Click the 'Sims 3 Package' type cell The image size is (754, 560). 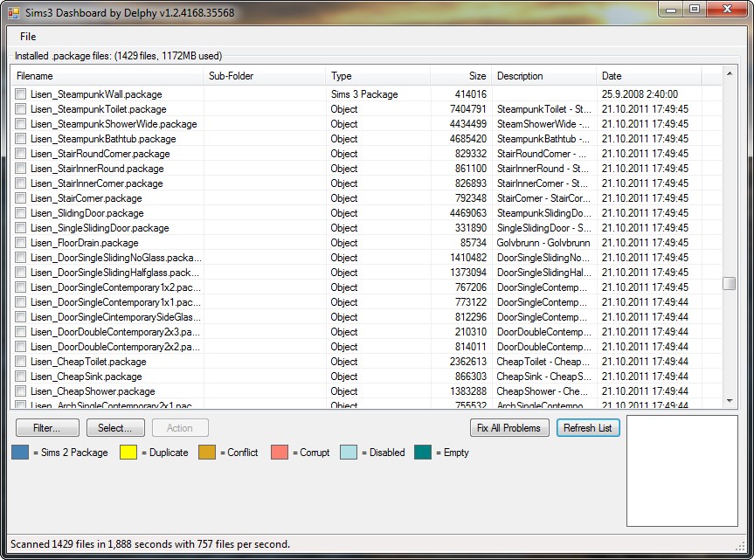(x=364, y=94)
